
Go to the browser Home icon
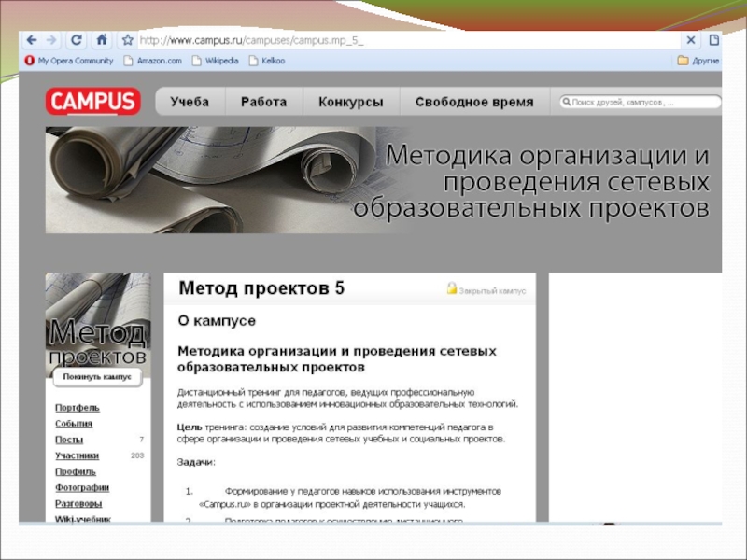(102, 40)
